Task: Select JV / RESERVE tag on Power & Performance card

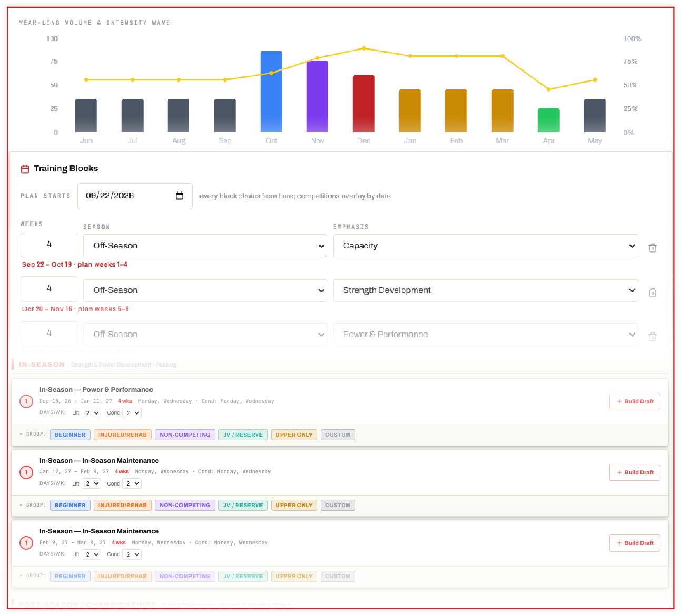Action: point(243,435)
